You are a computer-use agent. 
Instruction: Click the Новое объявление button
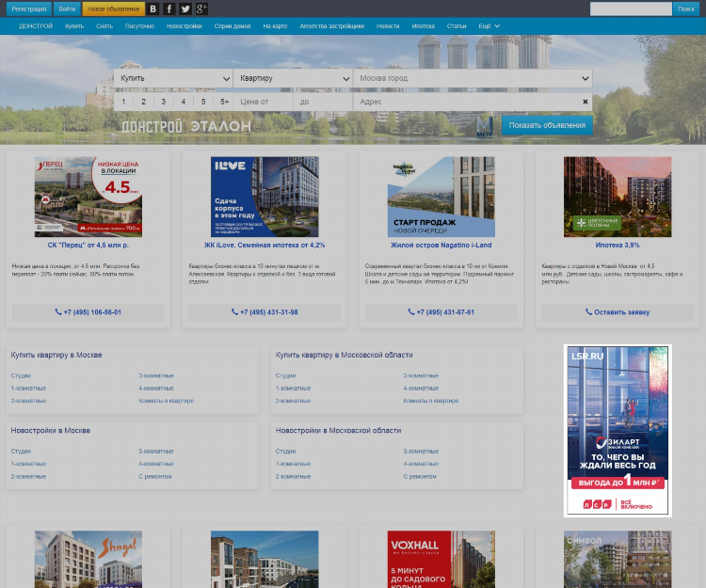114,8
